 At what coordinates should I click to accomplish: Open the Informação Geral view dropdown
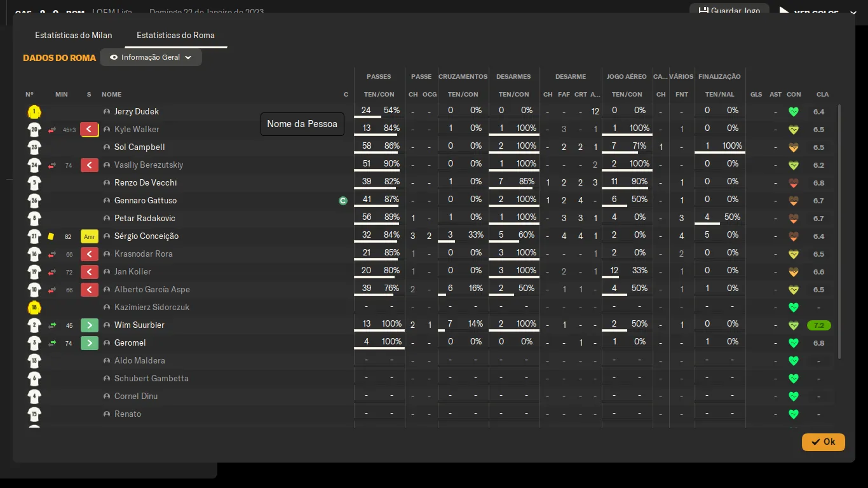[x=151, y=57]
